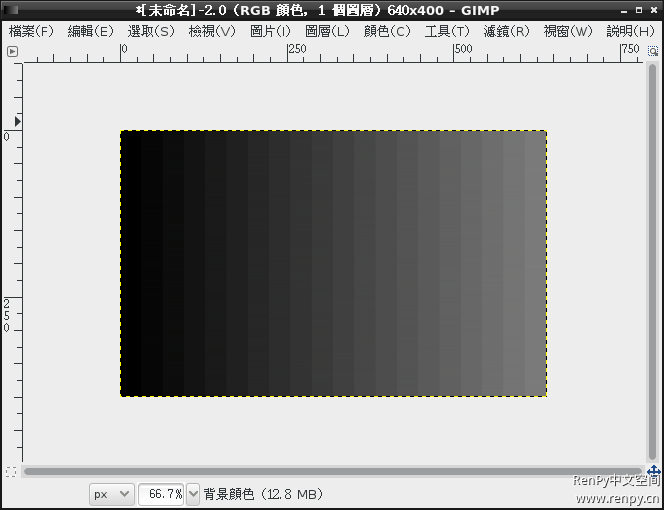Open the 選取(S) menu
The image size is (664, 510).
[x=151, y=31]
